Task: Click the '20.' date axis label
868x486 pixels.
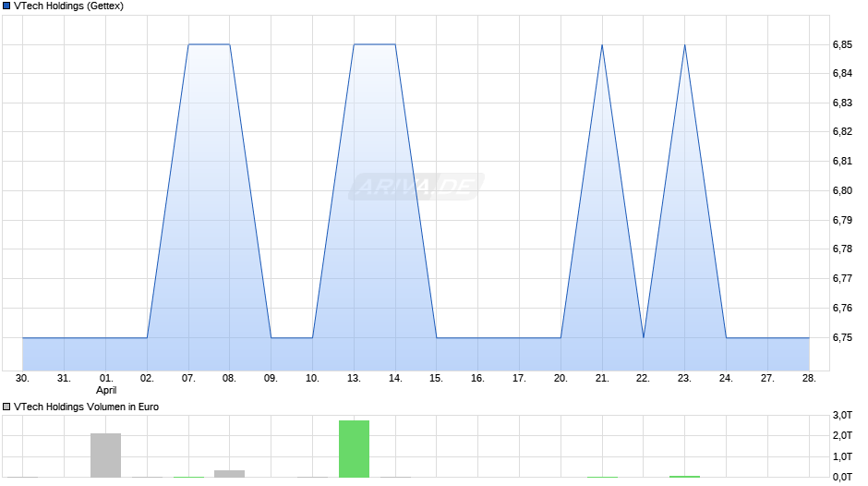Action: pos(561,379)
